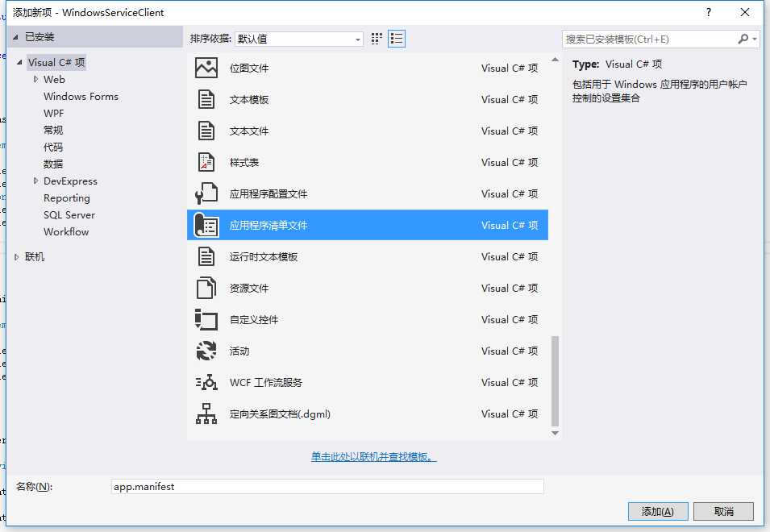The image size is (770, 532).
Task: Select the 应用程序清单文件 manifest icon
Action: pos(206,225)
